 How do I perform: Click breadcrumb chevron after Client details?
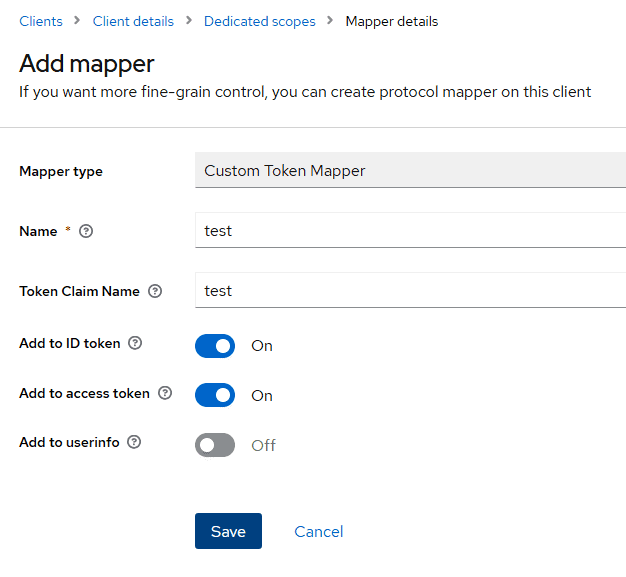[189, 20]
